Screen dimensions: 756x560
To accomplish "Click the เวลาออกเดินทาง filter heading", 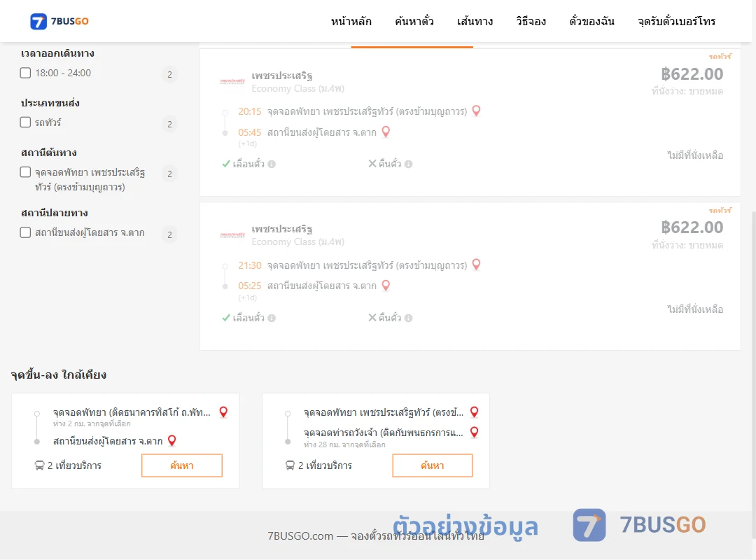I will click(57, 53).
